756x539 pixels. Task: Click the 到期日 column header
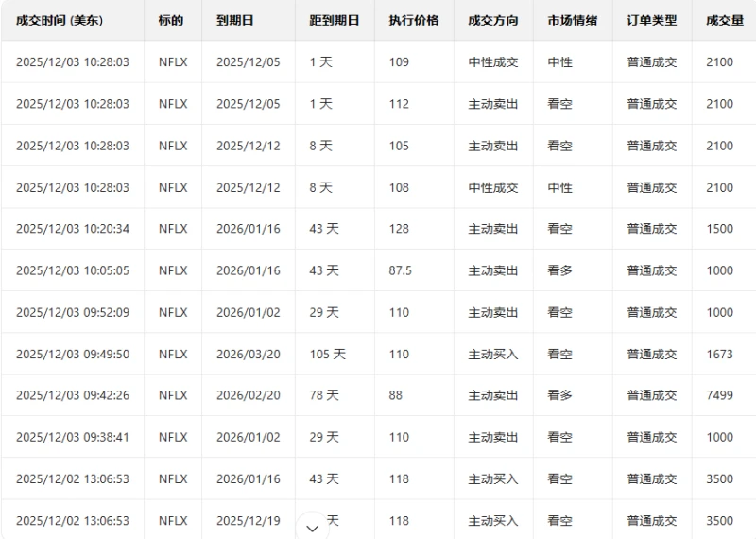pos(235,20)
